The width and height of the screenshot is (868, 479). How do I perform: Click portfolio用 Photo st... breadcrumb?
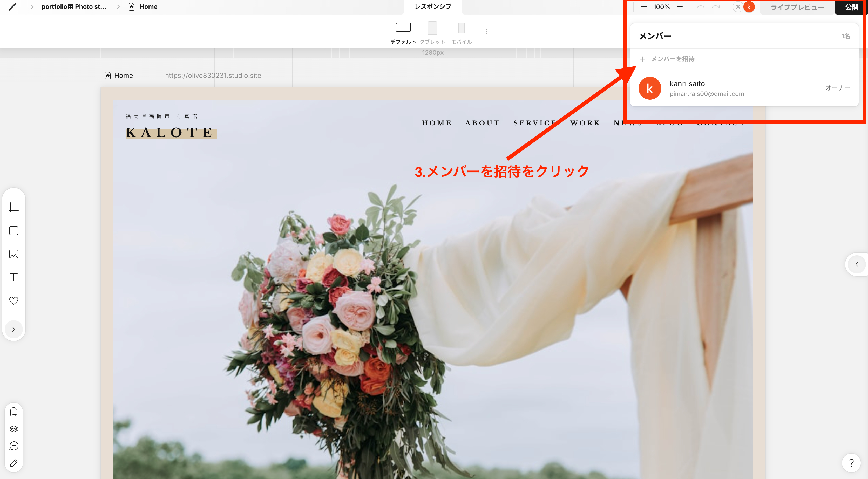[x=73, y=7]
